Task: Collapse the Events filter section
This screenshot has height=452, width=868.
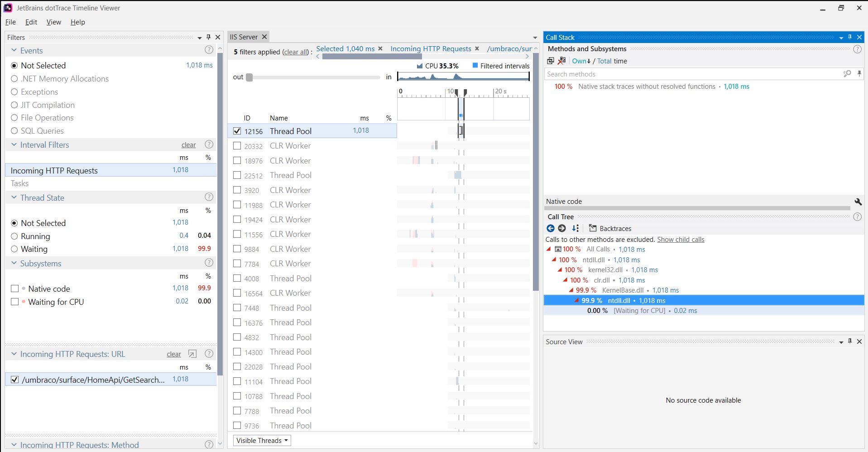Action: point(14,50)
